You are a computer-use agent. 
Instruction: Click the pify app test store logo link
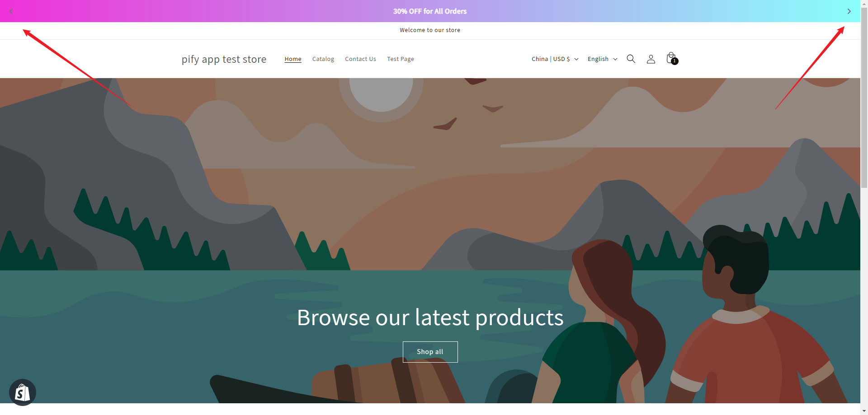tap(224, 59)
